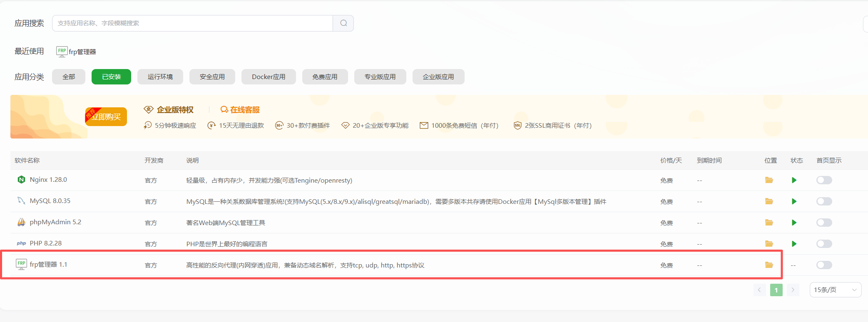868x322 pixels.
Task: Open phpMyAdmin 5.2 software name
Action: [x=55, y=222]
